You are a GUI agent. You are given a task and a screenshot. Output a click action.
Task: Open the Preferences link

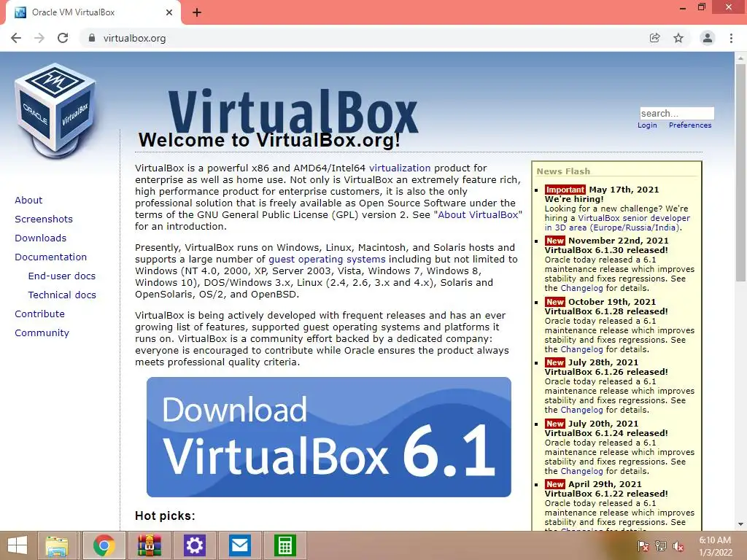[x=690, y=125]
